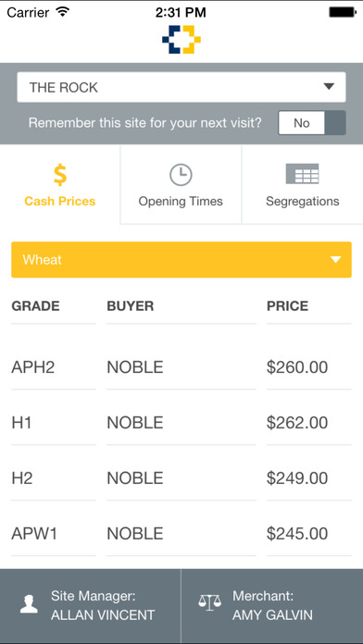Tap the APW1 $245.00 price entry

[297, 534]
